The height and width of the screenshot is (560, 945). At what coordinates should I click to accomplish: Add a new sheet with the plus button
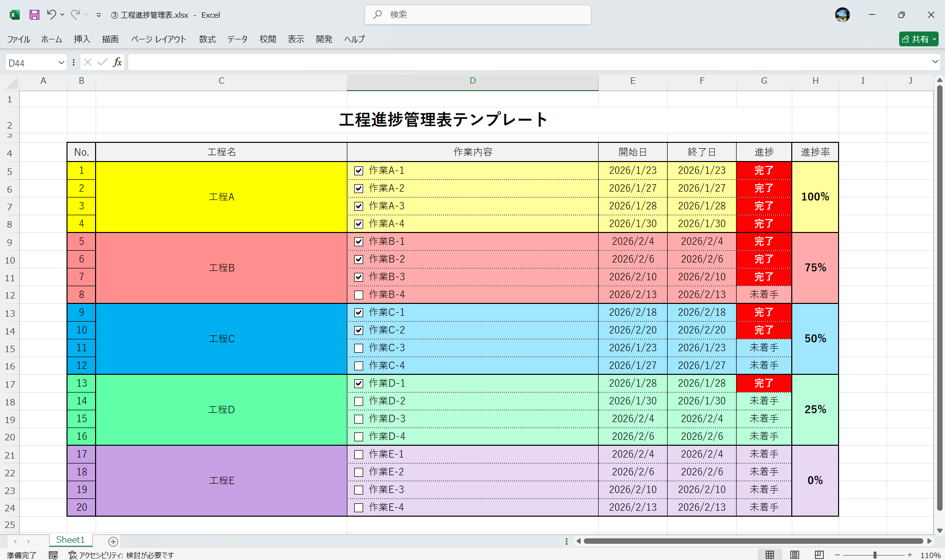point(112,541)
